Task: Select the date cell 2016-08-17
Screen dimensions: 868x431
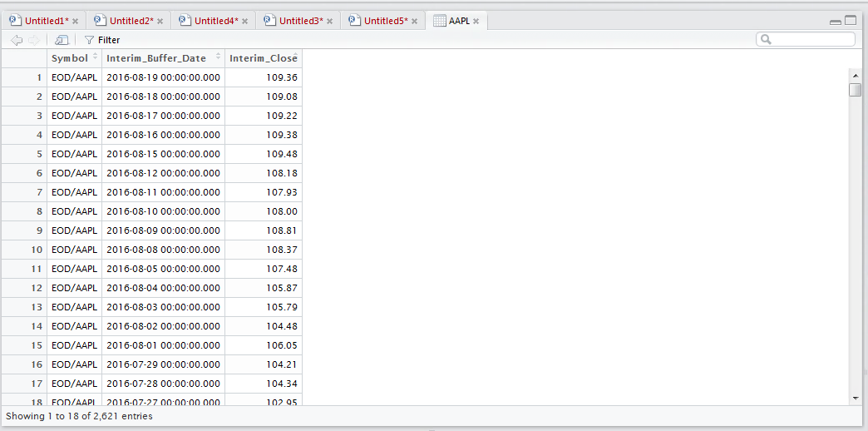Action: click(163, 116)
